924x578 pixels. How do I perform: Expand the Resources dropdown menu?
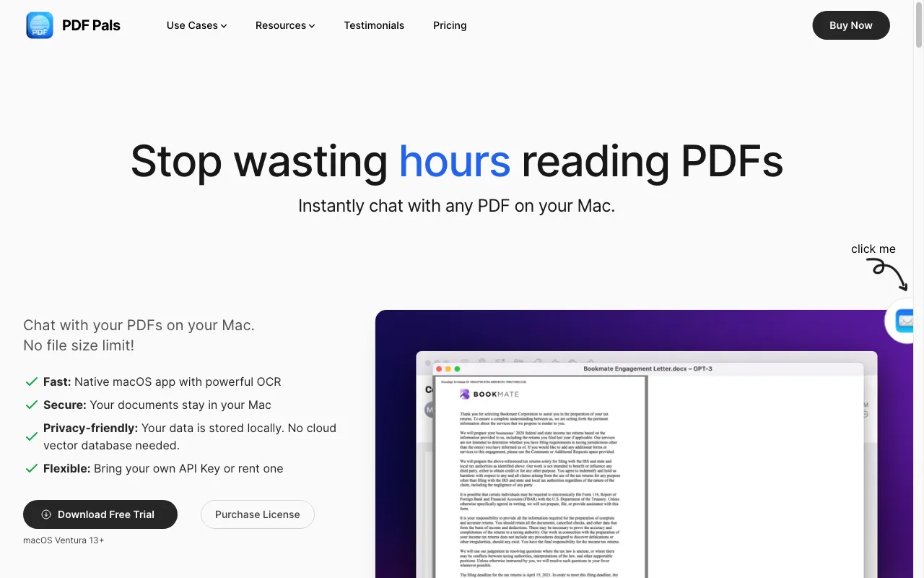285,25
